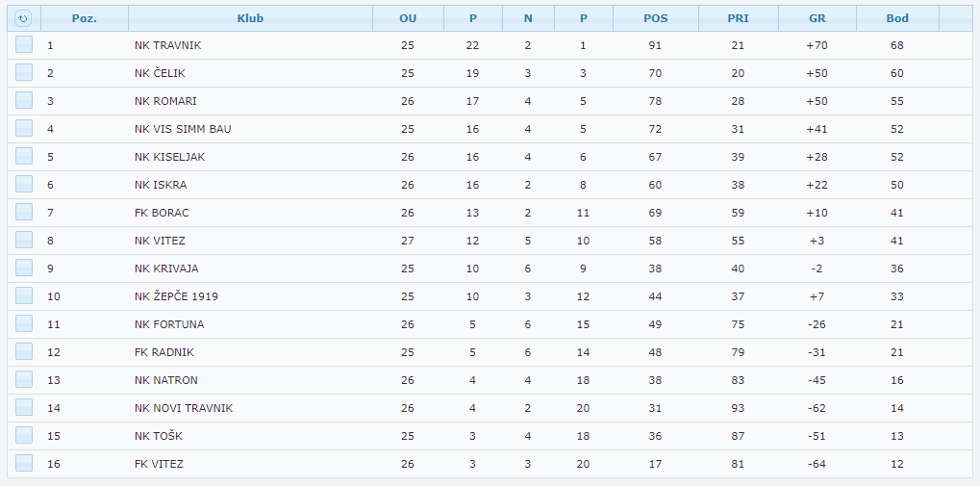This screenshot has height=486, width=980.
Task: Sort table by OU column header
Action: point(408,18)
